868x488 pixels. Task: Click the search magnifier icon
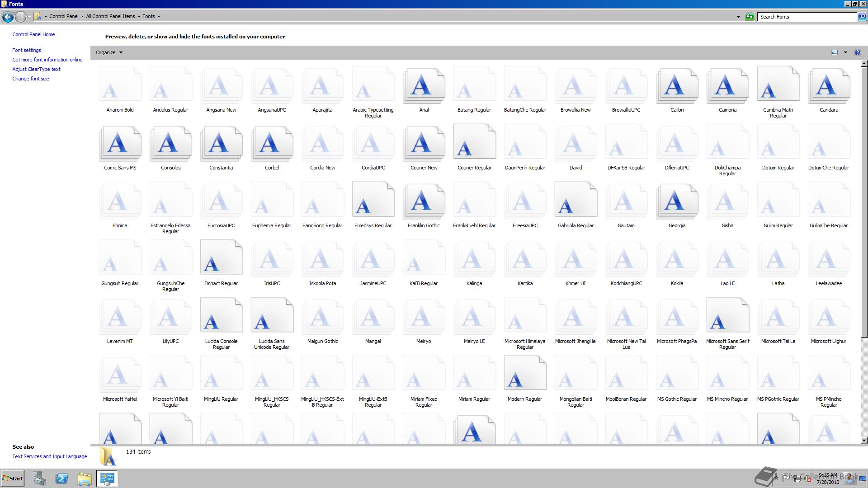[x=862, y=17]
